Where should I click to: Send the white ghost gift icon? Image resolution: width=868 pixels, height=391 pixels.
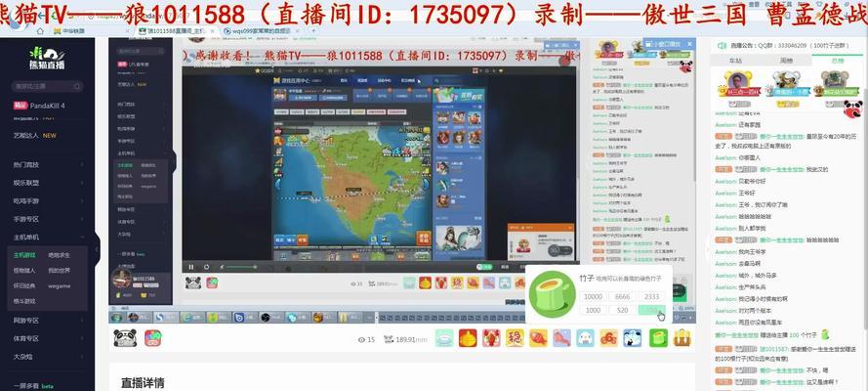coord(585,338)
